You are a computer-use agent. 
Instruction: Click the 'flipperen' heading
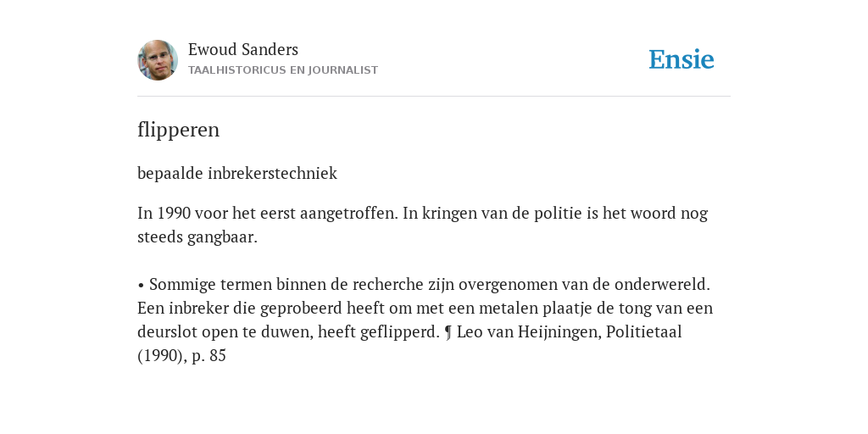pyautogui.click(x=178, y=130)
